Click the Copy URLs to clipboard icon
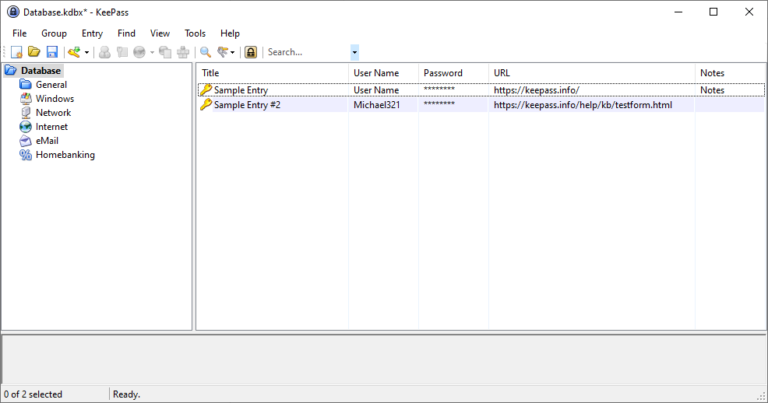The height and width of the screenshot is (403, 768). [166, 52]
